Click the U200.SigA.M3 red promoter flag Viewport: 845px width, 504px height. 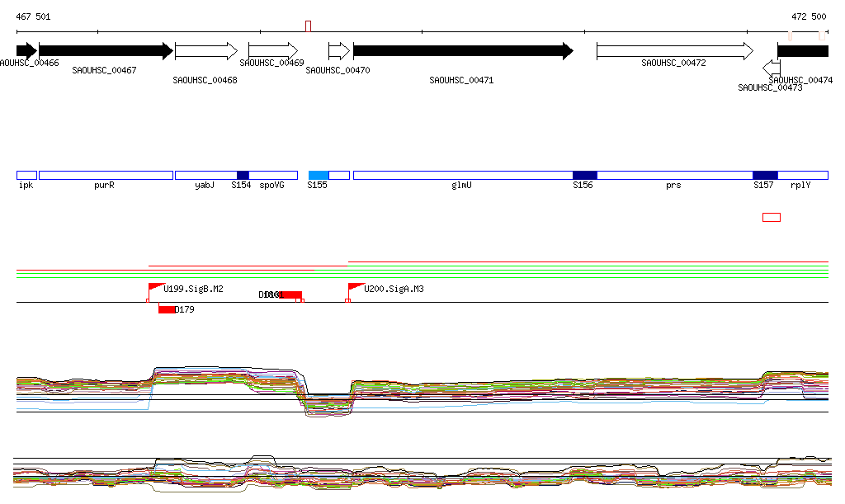355,288
